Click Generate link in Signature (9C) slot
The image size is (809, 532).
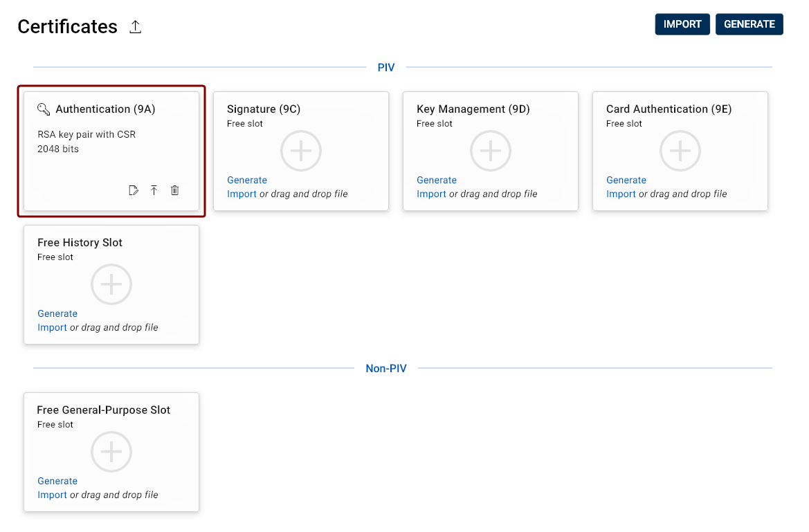[247, 180]
